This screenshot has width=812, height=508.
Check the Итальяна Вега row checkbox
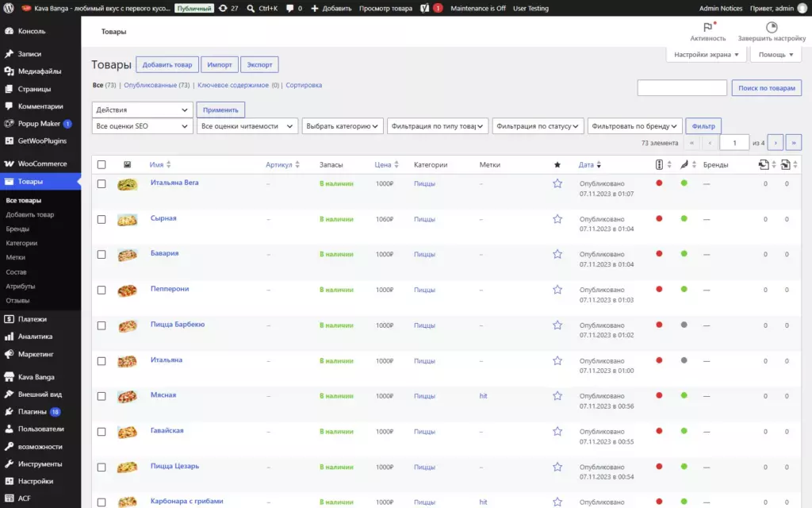(101, 184)
